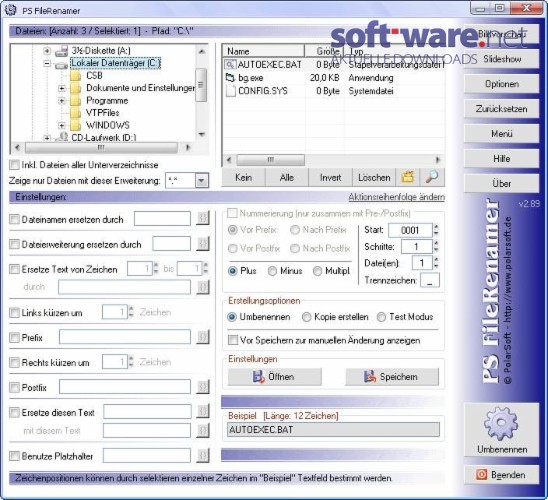
Task: Sort file list by Name column
Action: pyautogui.click(x=264, y=51)
